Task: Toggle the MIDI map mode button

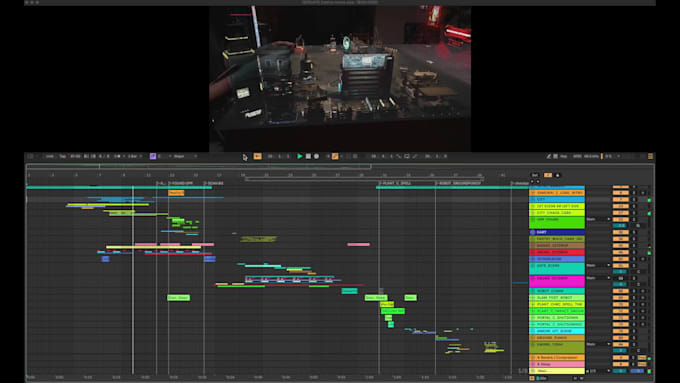Action: pyautogui.click(x=577, y=156)
